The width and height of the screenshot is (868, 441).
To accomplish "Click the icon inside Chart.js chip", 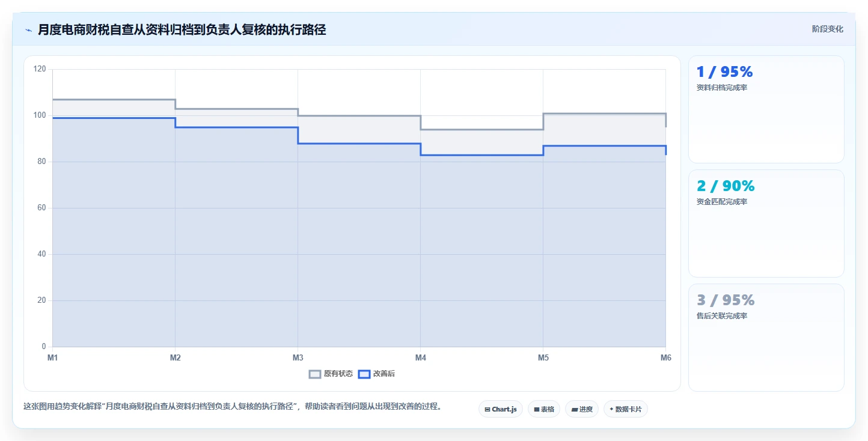I will pos(487,410).
